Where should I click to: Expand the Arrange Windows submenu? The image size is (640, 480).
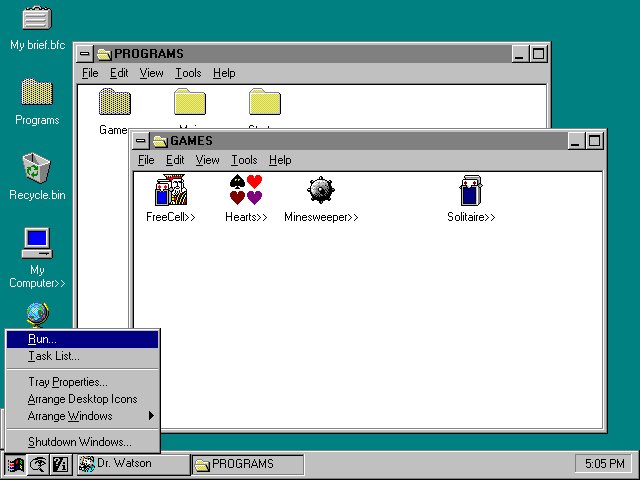click(82, 416)
